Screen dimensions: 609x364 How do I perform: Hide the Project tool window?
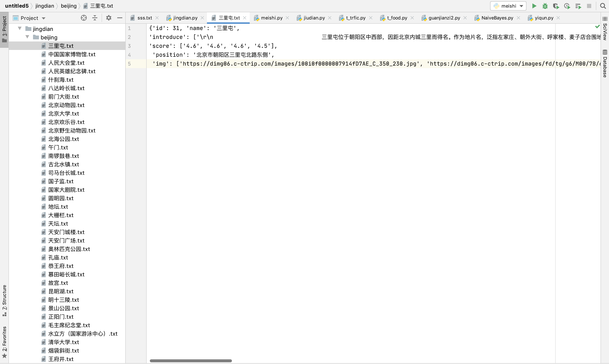coord(120,18)
